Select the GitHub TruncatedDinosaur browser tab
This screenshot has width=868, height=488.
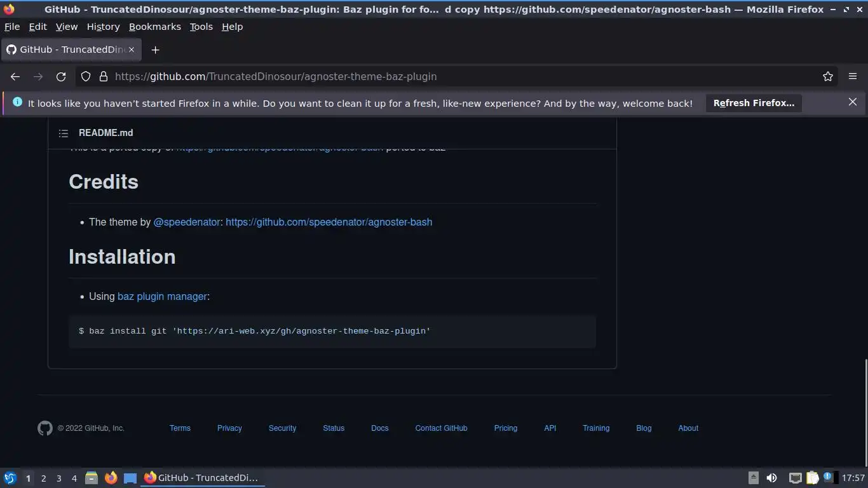tap(71, 50)
